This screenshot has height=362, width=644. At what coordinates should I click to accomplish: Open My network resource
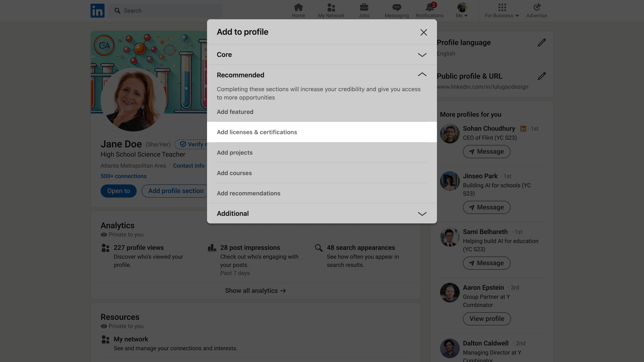131,339
